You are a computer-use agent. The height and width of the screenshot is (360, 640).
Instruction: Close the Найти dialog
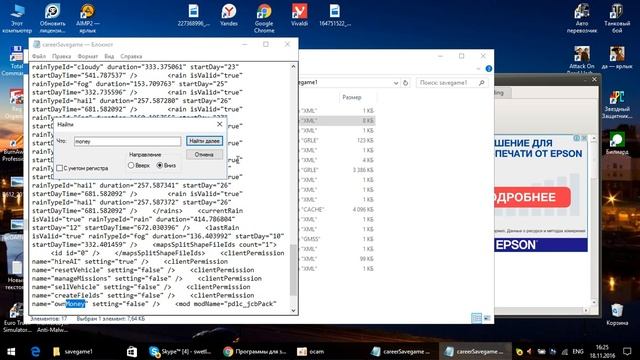point(220,124)
